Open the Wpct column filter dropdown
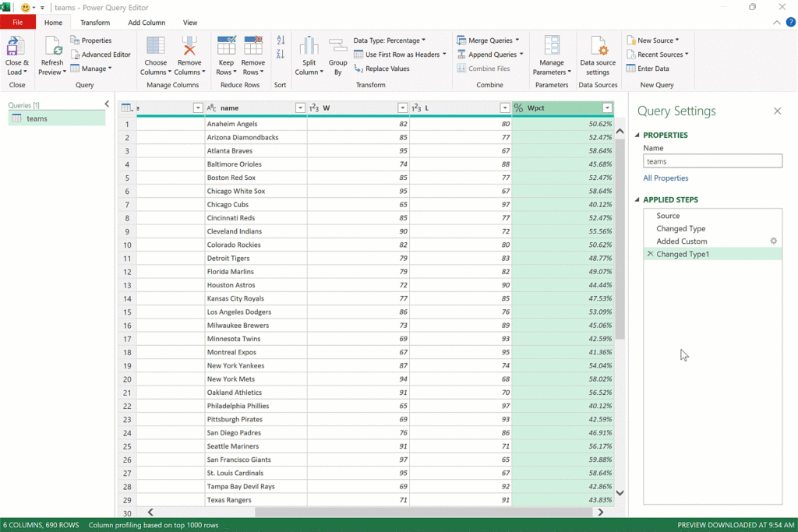The width and height of the screenshot is (798, 532). (607, 108)
